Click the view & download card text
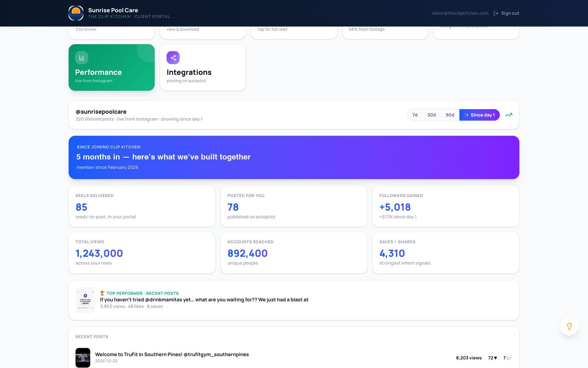 tap(183, 29)
